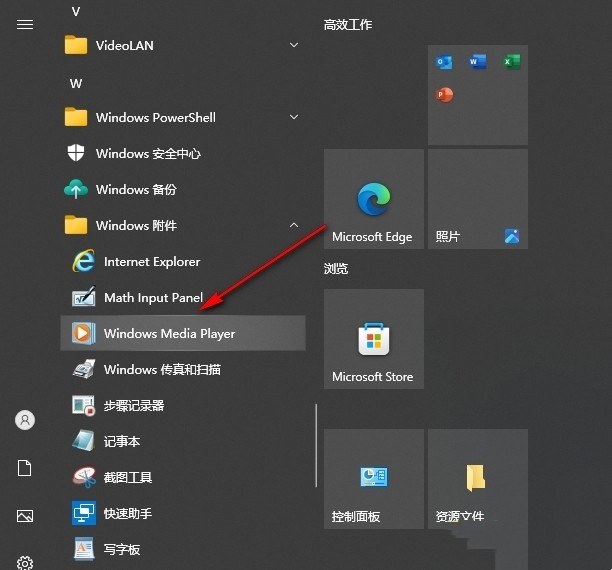
Task: Launch Internet Explorer from Windows Accessories
Action: [151, 261]
